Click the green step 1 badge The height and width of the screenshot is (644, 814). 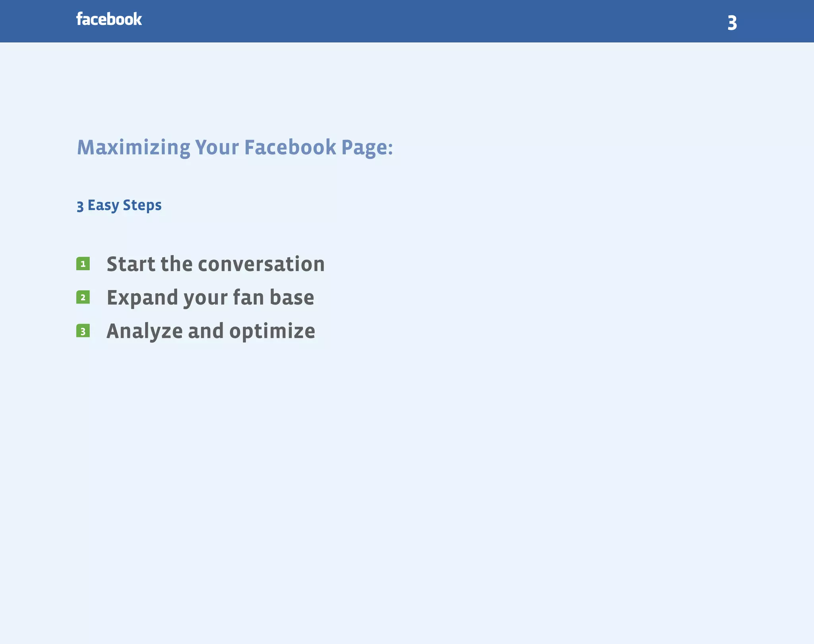pos(83,264)
